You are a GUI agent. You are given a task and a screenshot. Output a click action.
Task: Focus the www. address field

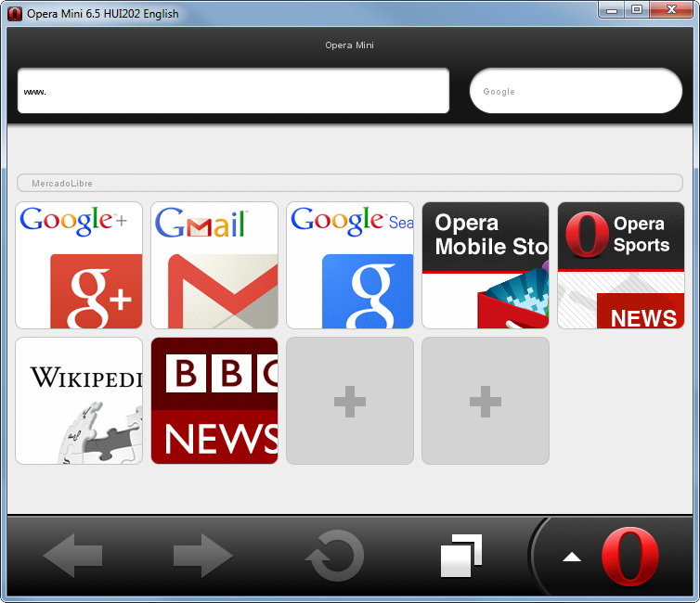click(233, 91)
